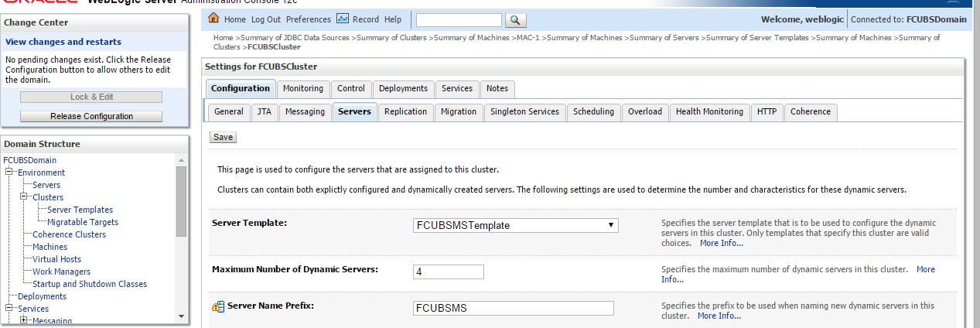Open Work Managers in the tree
Viewport: 980px width, 328px height.
(x=61, y=272)
